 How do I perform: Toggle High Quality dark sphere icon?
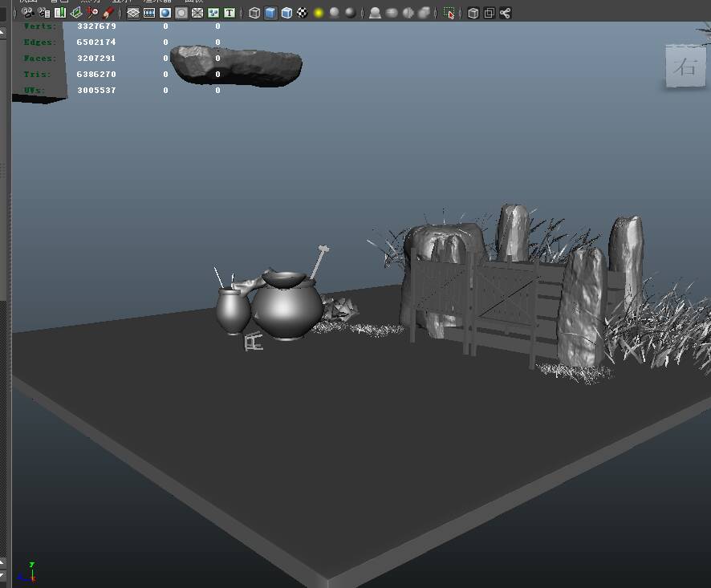click(x=351, y=13)
